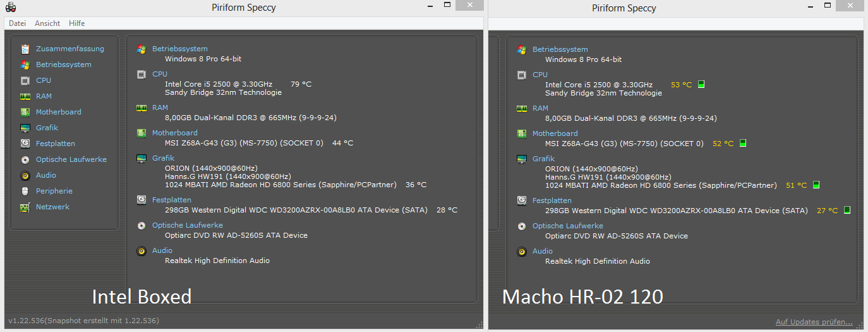Click the Netzwerk icon in sidebar
This screenshot has height=332, width=868.
point(25,207)
